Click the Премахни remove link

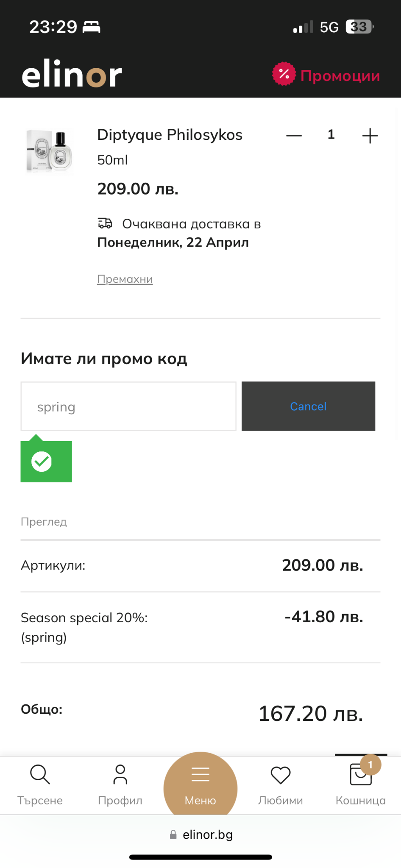click(x=125, y=279)
